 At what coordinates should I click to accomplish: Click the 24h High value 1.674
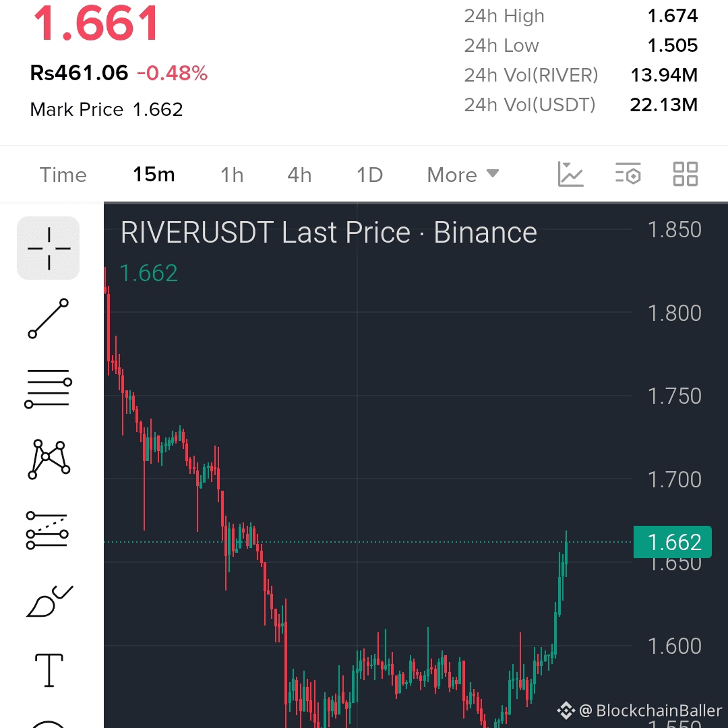point(672,16)
